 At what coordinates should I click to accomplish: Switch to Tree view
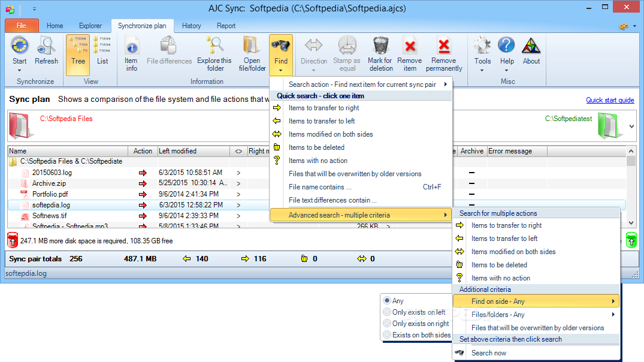click(78, 55)
